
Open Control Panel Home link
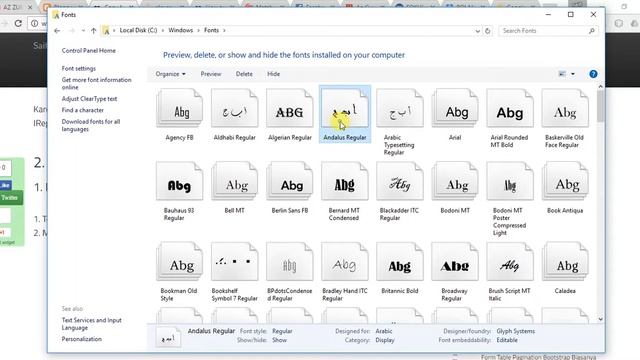(89, 51)
